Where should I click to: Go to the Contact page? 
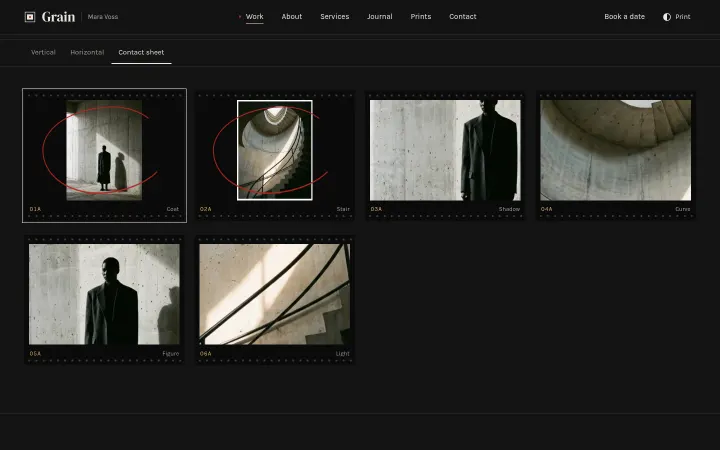click(x=462, y=17)
